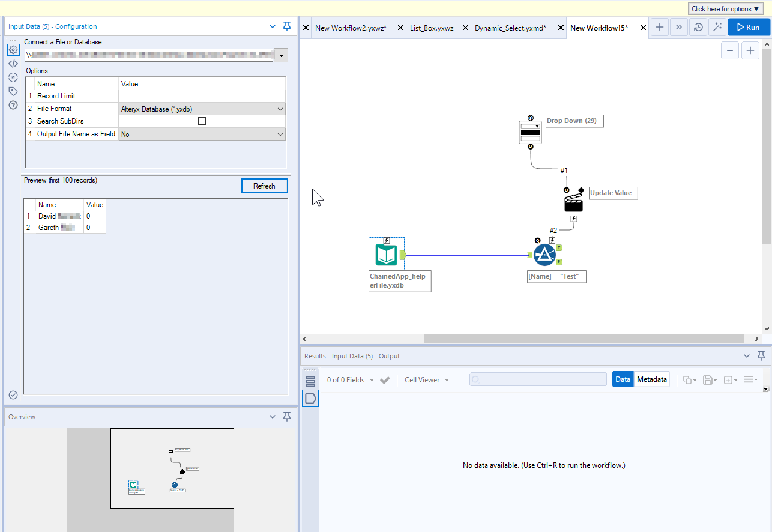Viewport: 772px width, 532px height.
Task: Select the Filter tool labeled [Name] = "Test"
Action: click(x=544, y=254)
